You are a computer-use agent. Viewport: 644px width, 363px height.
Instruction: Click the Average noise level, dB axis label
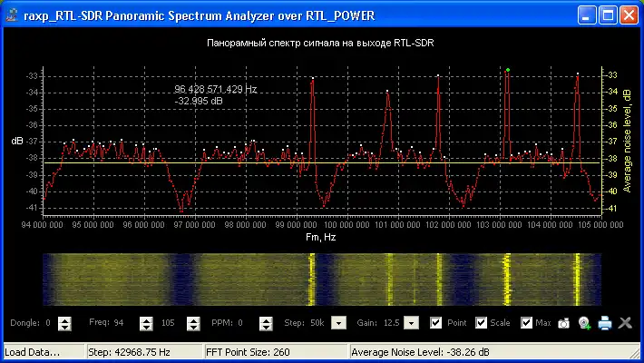627,141
